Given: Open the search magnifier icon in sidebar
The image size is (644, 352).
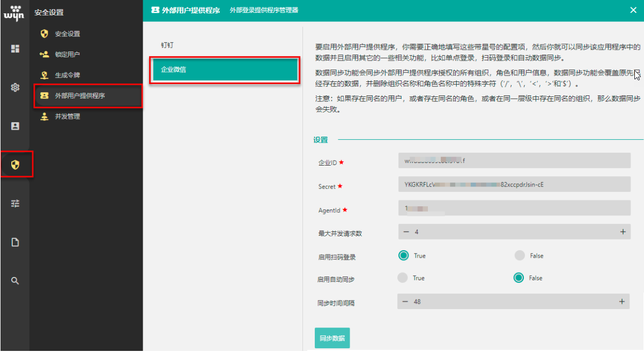Looking at the screenshot, I should tap(15, 281).
